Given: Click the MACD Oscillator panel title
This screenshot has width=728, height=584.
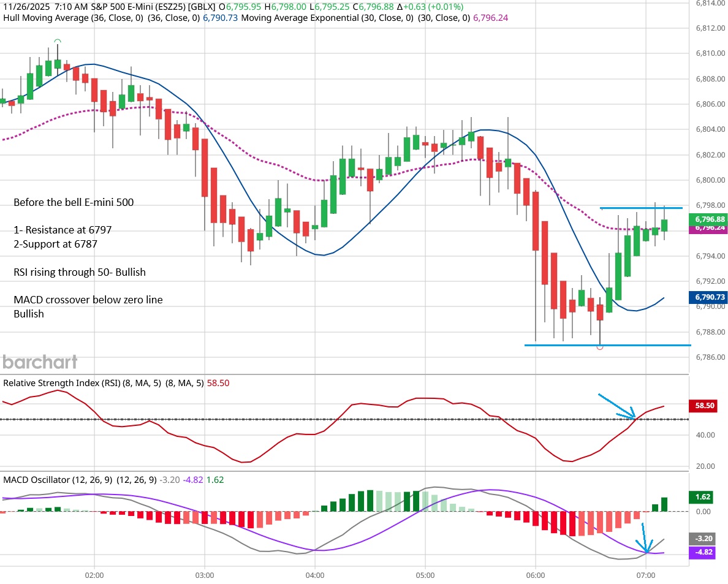Looking at the screenshot, I should point(40,479).
